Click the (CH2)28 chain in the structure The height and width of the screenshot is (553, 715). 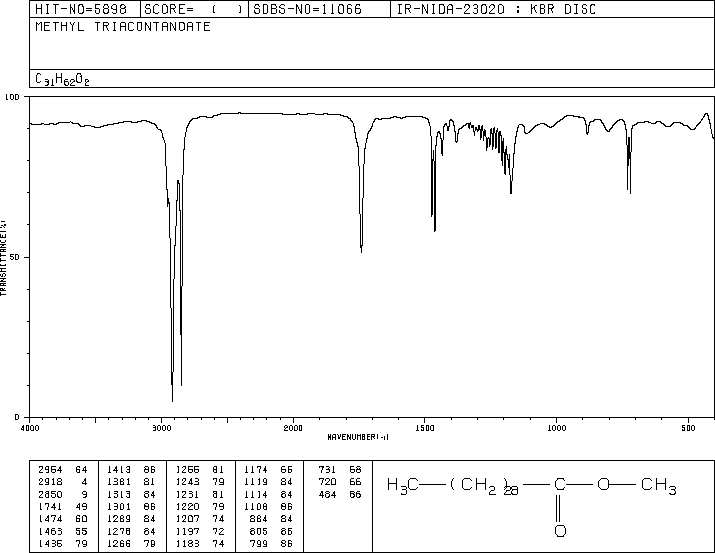tap(484, 486)
